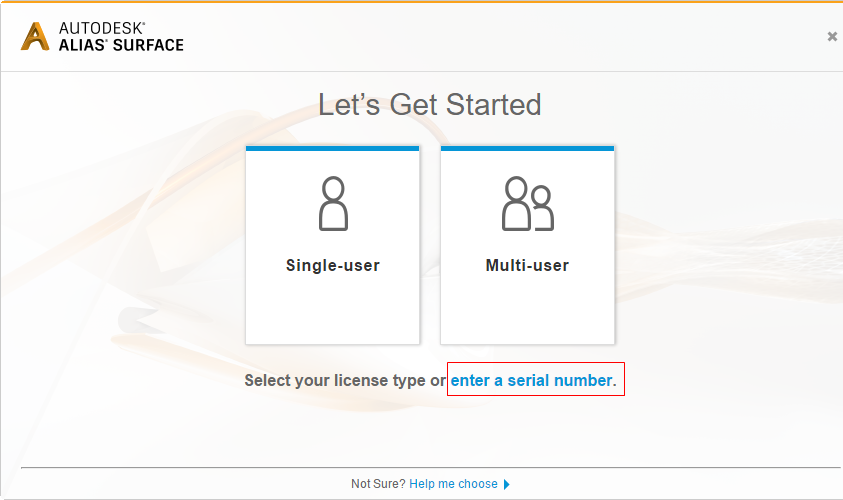Viewport: 843px width, 500px height.
Task: Click the 'Let's Get Started' heading
Action: (x=430, y=104)
